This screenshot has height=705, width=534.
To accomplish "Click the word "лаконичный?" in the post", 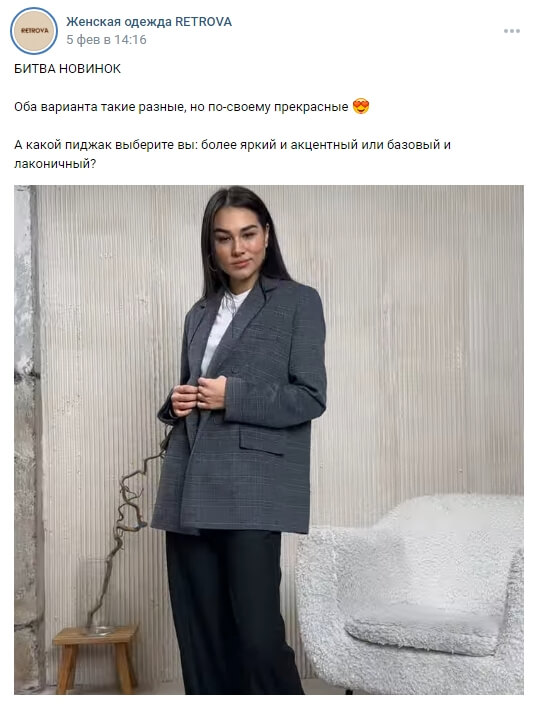I will (x=55, y=164).
